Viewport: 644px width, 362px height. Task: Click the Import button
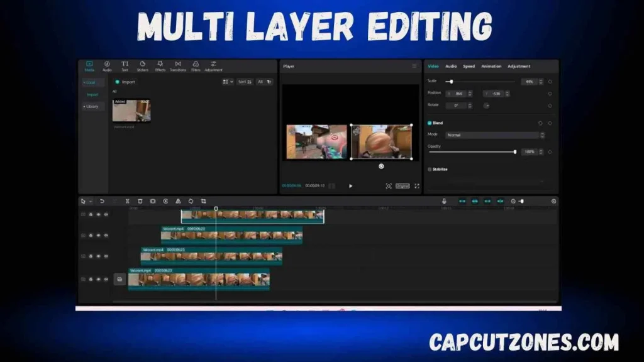click(x=125, y=82)
